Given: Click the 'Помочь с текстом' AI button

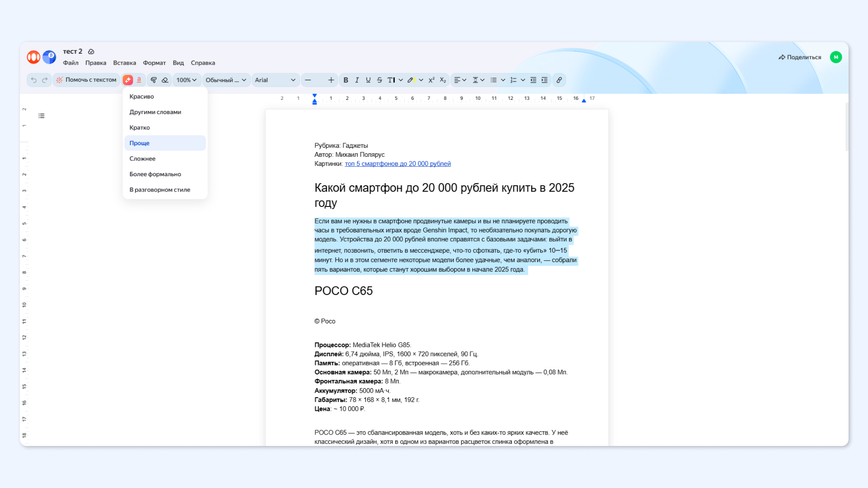Looking at the screenshot, I should (86, 80).
